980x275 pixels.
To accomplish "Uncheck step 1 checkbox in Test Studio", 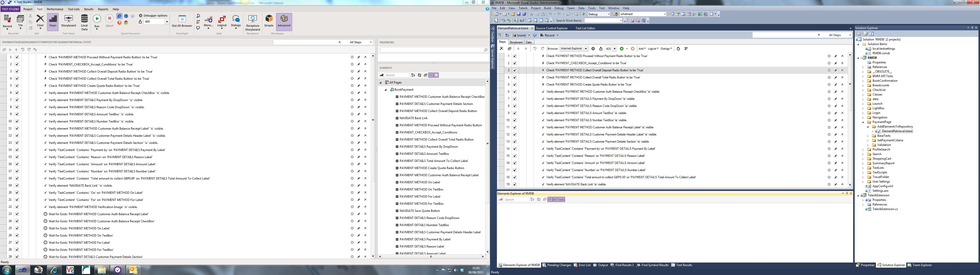I will (x=17, y=57).
